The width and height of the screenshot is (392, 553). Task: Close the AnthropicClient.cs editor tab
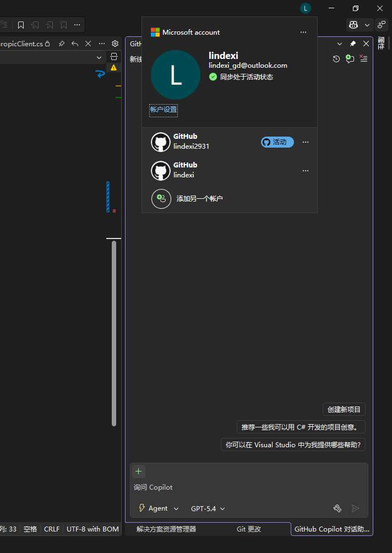88,44
